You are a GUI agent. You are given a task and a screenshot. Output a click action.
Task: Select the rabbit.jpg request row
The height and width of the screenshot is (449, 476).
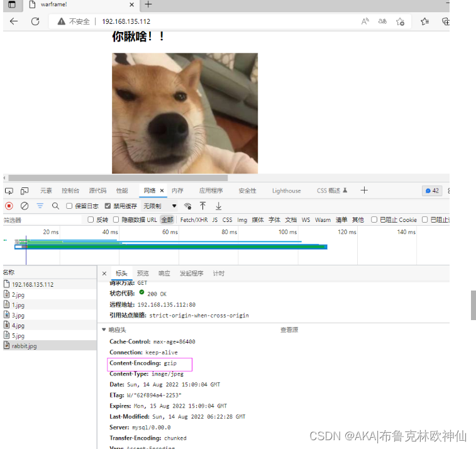coord(50,346)
